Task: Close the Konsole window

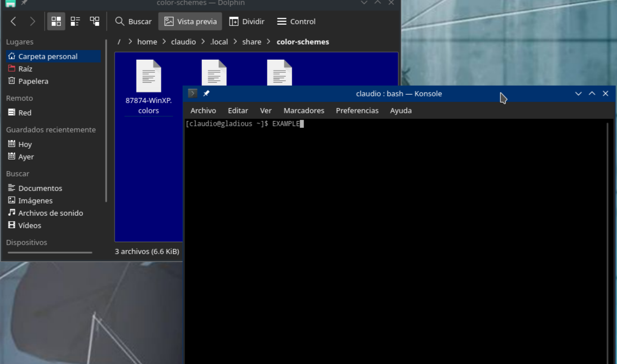Action: coord(606,94)
